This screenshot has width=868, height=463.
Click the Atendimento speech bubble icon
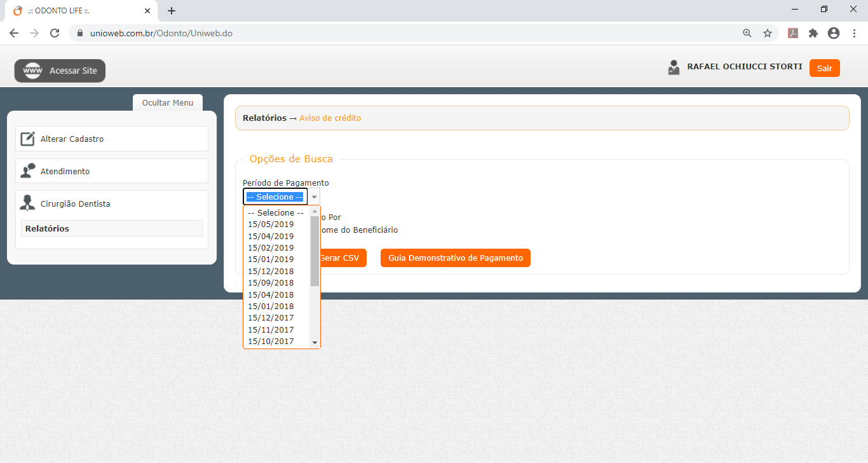tap(27, 171)
